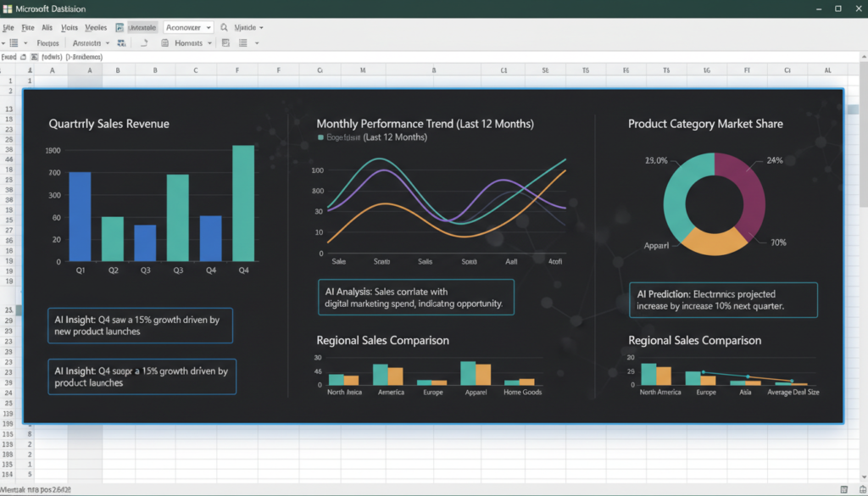This screenshot has width=868, height=496.
Task: Click the vertical scrollbar on the right
Action: 862,254
